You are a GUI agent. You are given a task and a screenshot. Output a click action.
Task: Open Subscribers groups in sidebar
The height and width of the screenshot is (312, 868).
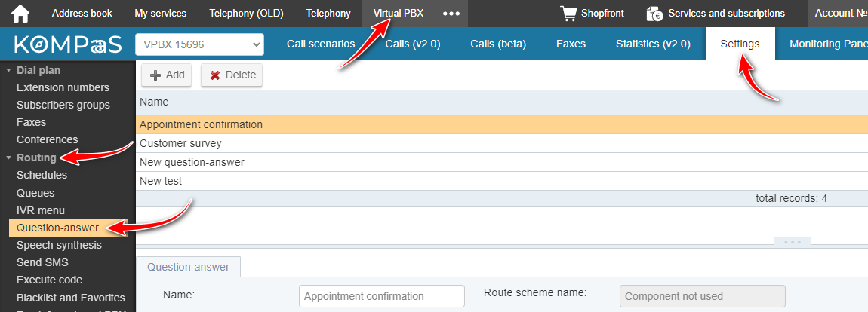click(x=63, y=105)
